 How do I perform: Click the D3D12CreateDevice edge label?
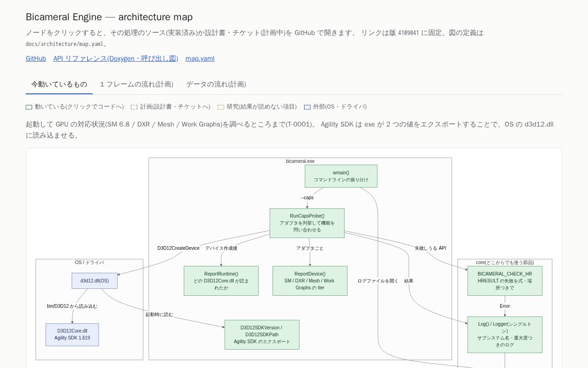(x=179, y=248)
